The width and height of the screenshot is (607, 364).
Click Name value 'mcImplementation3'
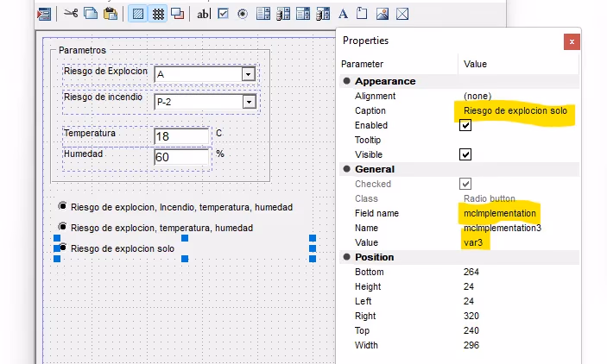(x=502, y=228)
